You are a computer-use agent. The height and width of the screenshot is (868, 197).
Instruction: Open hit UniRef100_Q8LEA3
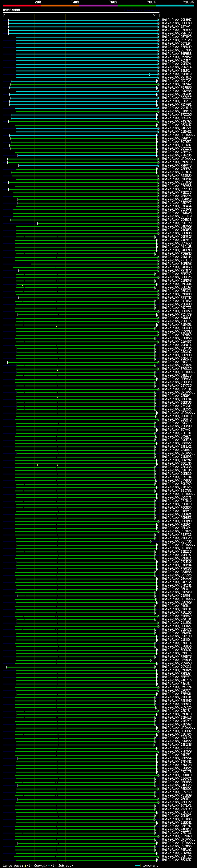click(x=177, y=23)
